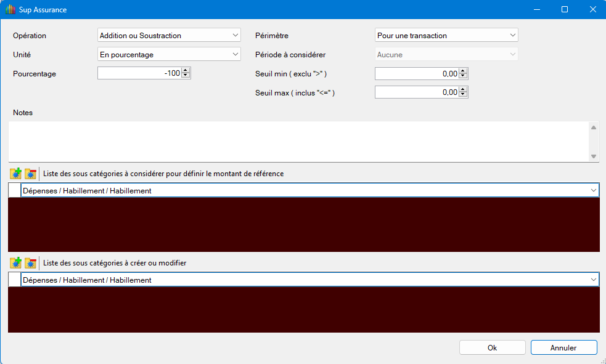
Task: Click remove icon for subcategories to create
Action: [x=31, y=263]
